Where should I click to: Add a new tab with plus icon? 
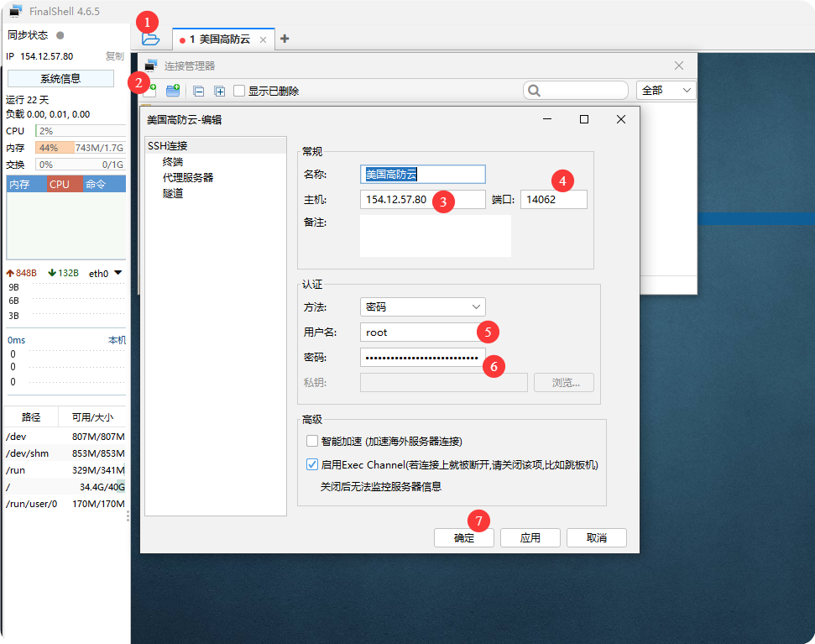tap(285, 39)
